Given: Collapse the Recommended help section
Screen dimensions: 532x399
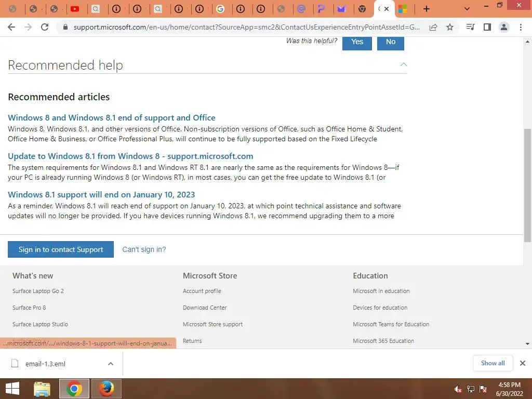Looking at the screenshot, I should click(x=403, y=64).
